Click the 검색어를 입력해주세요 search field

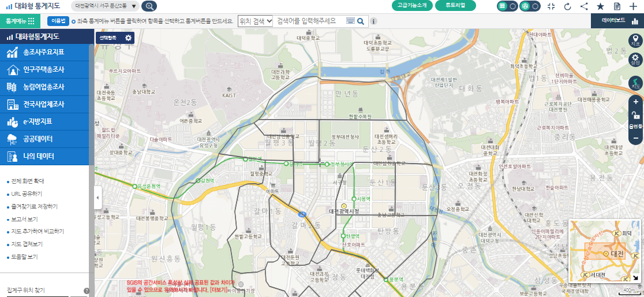tap(309, 21)
